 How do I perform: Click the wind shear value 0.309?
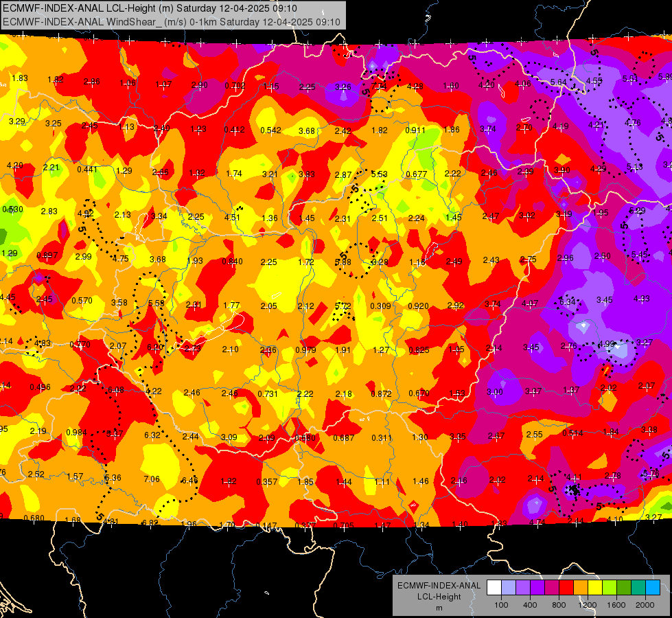click(380, 306)
